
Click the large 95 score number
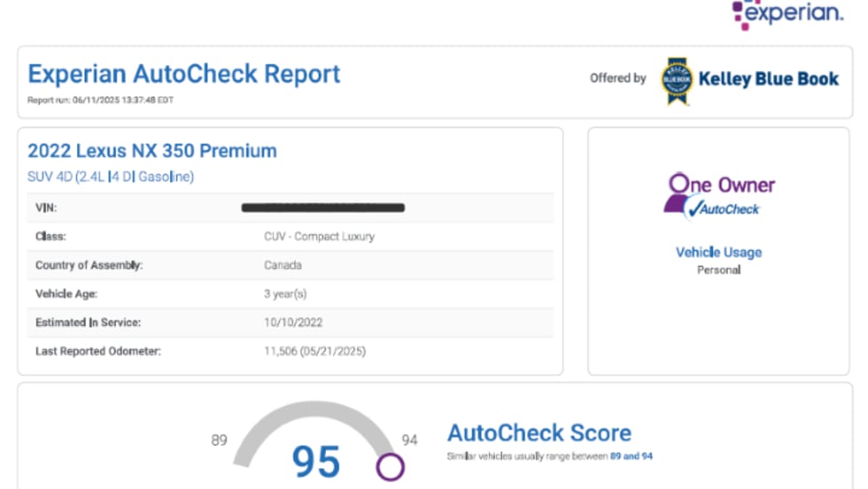(315, 462)
